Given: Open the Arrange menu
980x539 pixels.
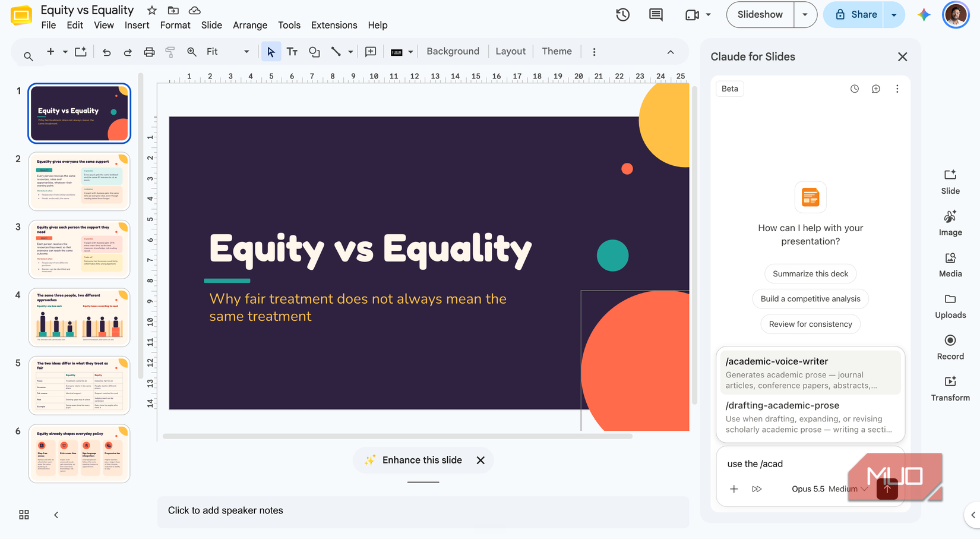Looking at the screenshot, I should coord(250,25).
